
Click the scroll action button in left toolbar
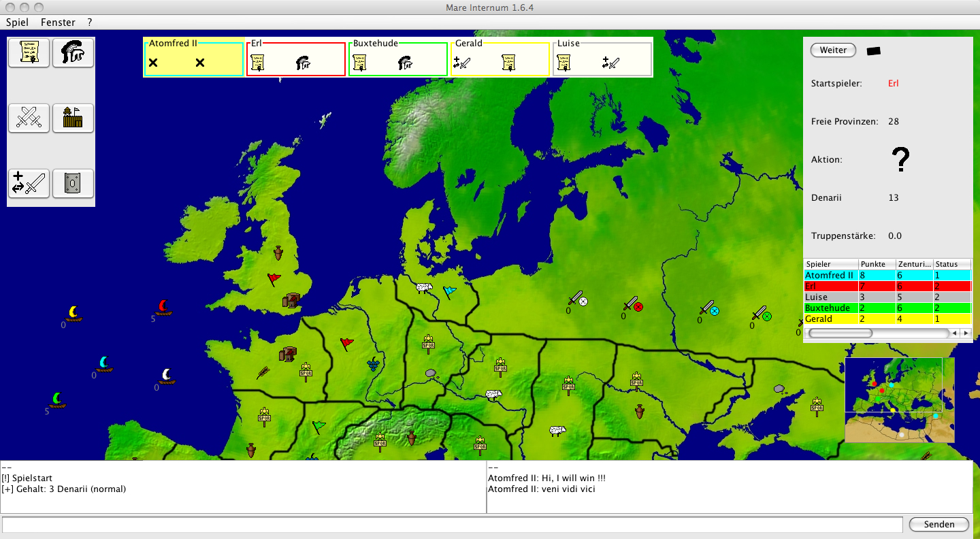pyautogui.click(x=29, y=53)
